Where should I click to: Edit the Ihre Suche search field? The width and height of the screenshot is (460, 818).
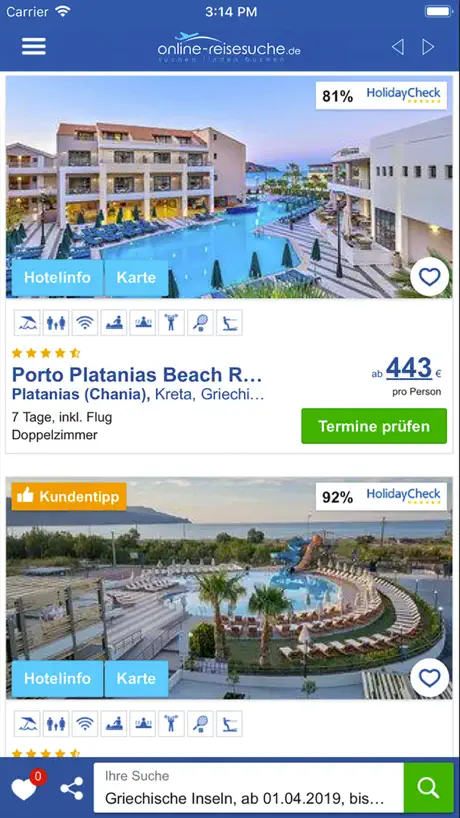[249, 788]
